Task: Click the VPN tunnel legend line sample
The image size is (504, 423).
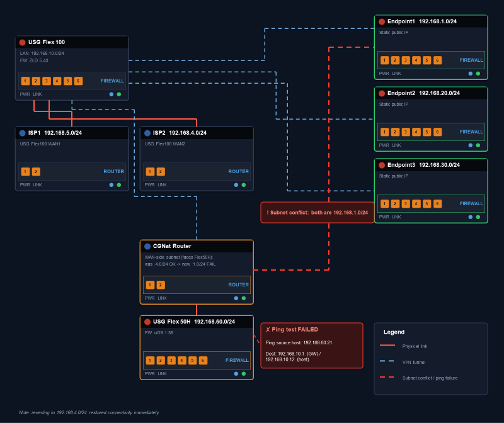Action: point(387,361)
